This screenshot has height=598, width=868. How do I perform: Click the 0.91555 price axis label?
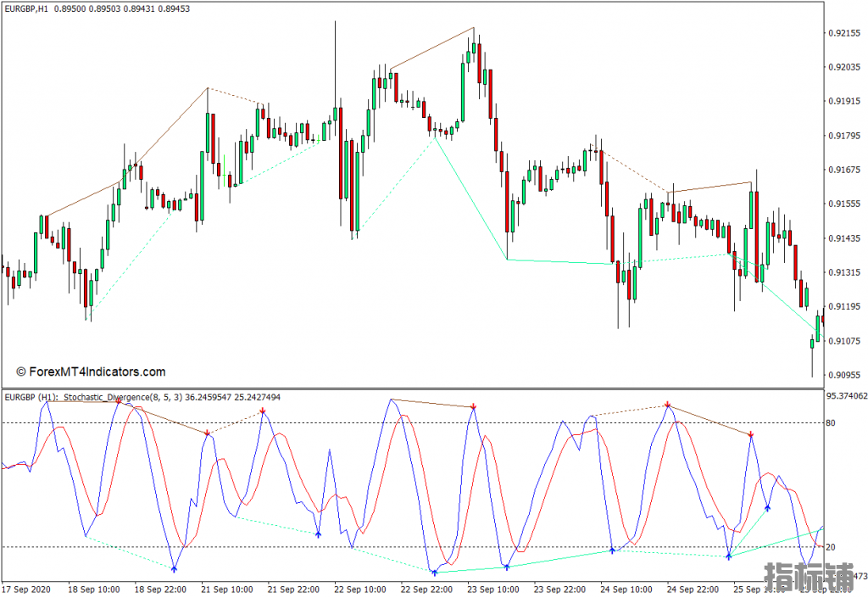coord(844,204)
